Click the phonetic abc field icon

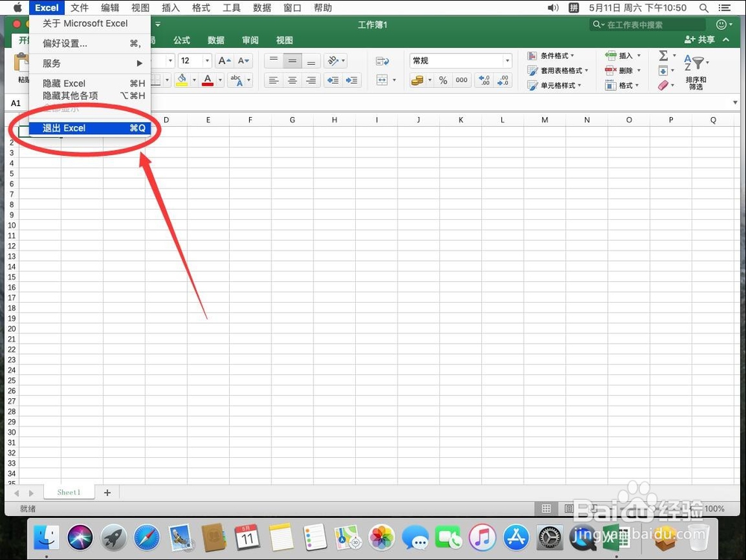pyautogui.click(x=236, y=80)
